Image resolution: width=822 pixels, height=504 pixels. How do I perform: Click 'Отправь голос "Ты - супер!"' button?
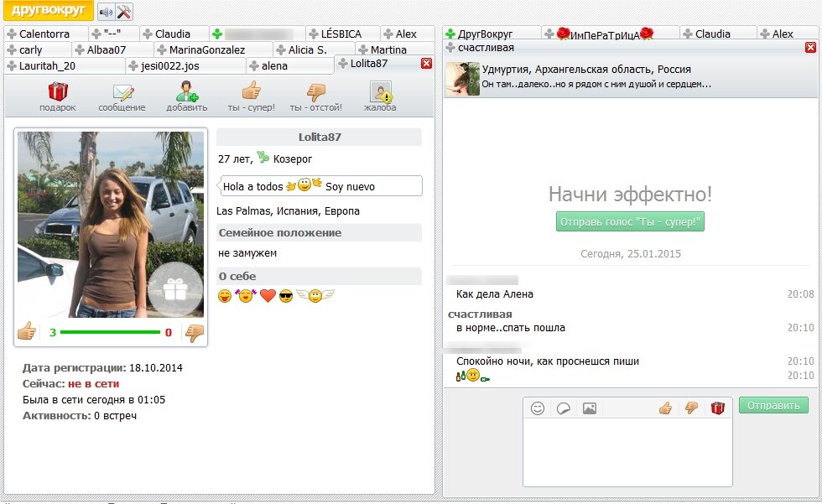point(630,222)
